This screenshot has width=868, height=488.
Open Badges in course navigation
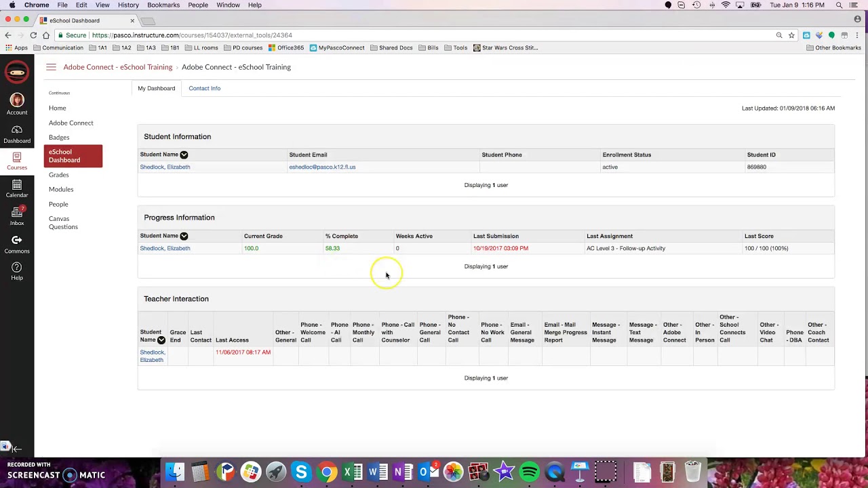click(59, 137)
